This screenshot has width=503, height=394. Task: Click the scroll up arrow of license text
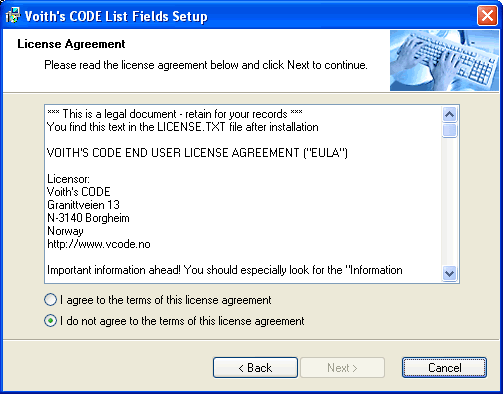click(449, 115)
